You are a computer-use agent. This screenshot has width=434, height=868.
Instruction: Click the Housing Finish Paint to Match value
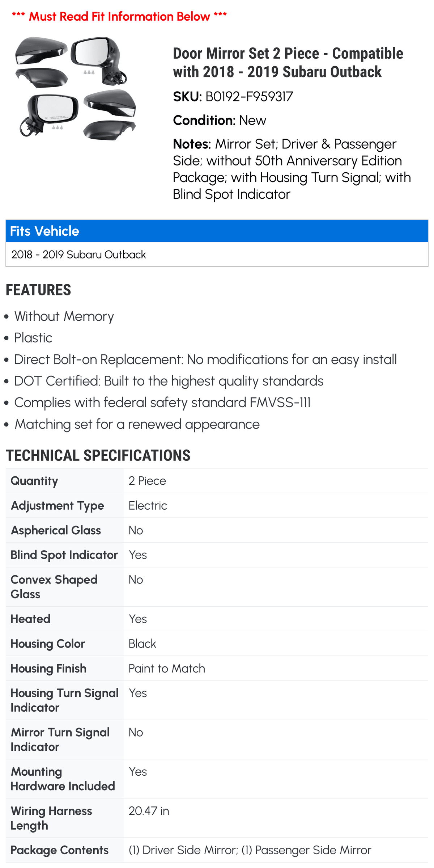[167, 669]
